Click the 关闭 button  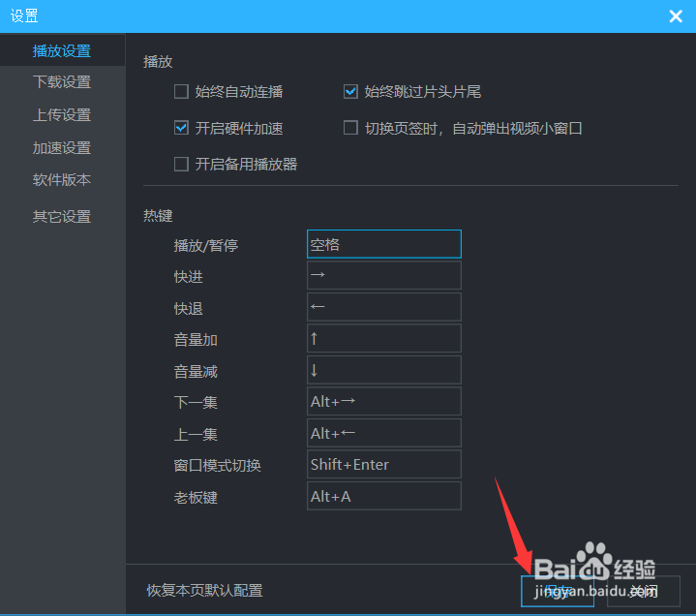pos(644,591)
